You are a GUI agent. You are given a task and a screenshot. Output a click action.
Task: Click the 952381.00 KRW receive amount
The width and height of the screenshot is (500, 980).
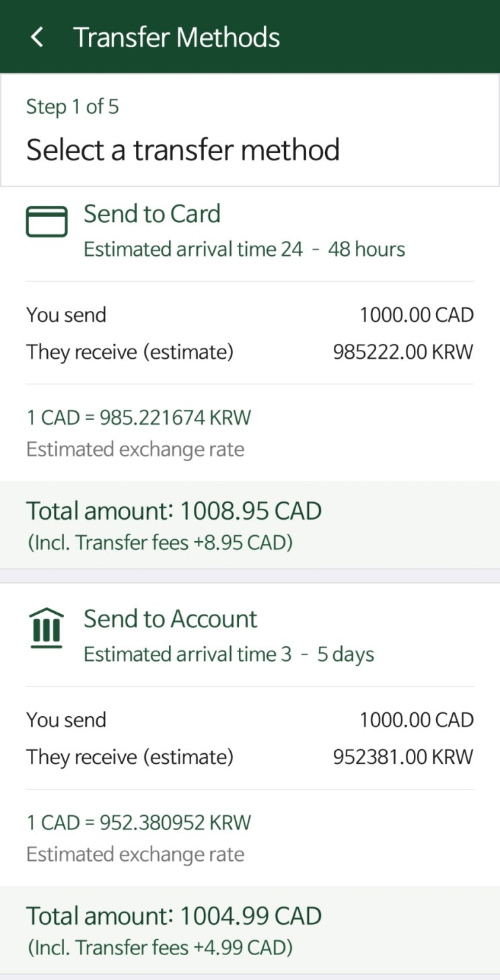403,757
